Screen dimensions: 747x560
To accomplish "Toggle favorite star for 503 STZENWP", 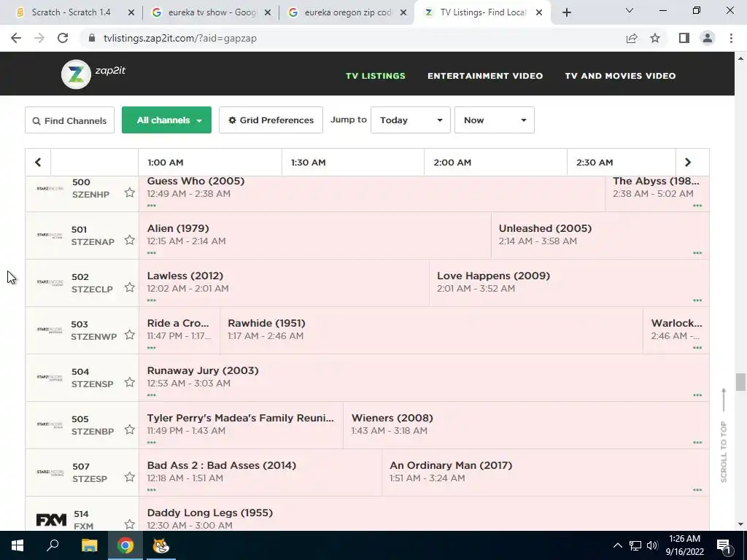I will (130, 335).
